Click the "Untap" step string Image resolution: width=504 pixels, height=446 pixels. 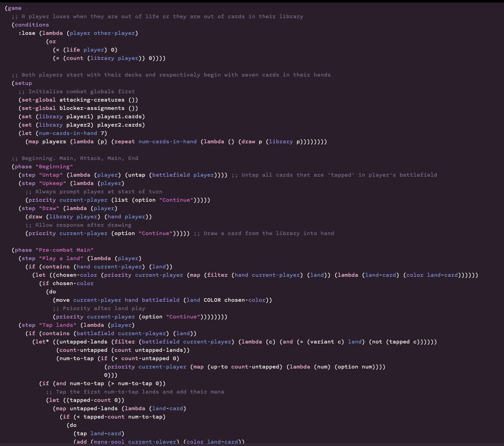pos(51,175)
